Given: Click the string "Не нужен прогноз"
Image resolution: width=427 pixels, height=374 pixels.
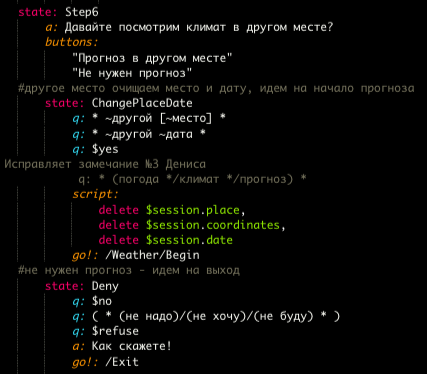Looking at the screenshot, I should tap(132, 73).
